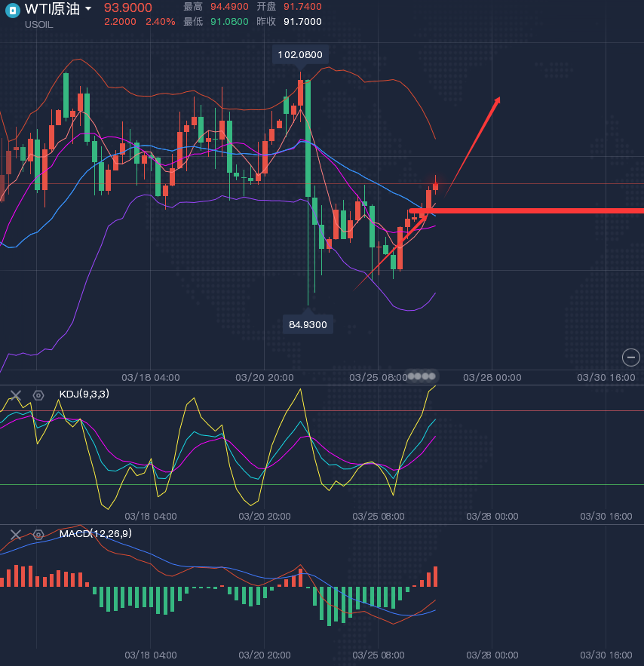Zoom out chart using minus circle button
Screen dimensions: 644x666
pos(630,358)
